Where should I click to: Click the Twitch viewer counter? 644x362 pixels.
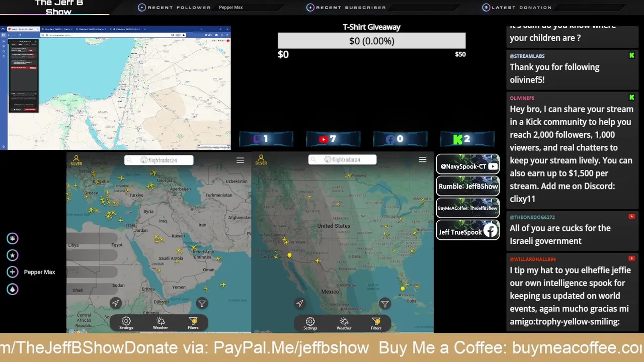(x=266, y=139)
